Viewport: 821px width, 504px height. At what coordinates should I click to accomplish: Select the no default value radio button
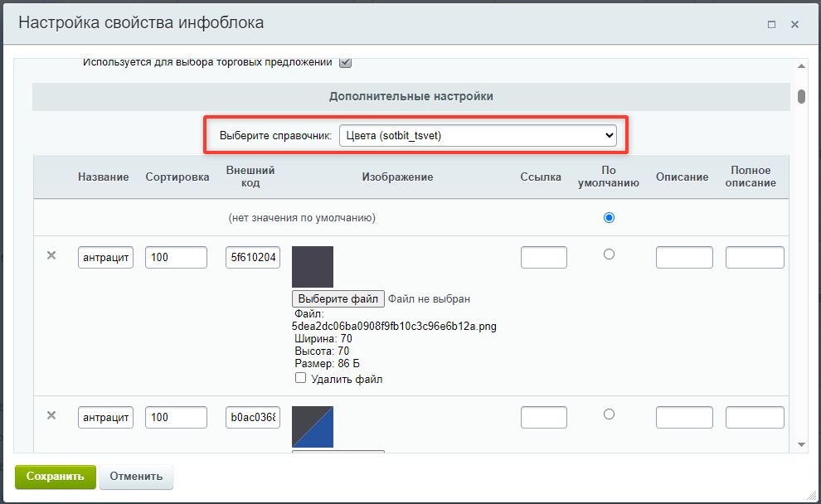609,218
